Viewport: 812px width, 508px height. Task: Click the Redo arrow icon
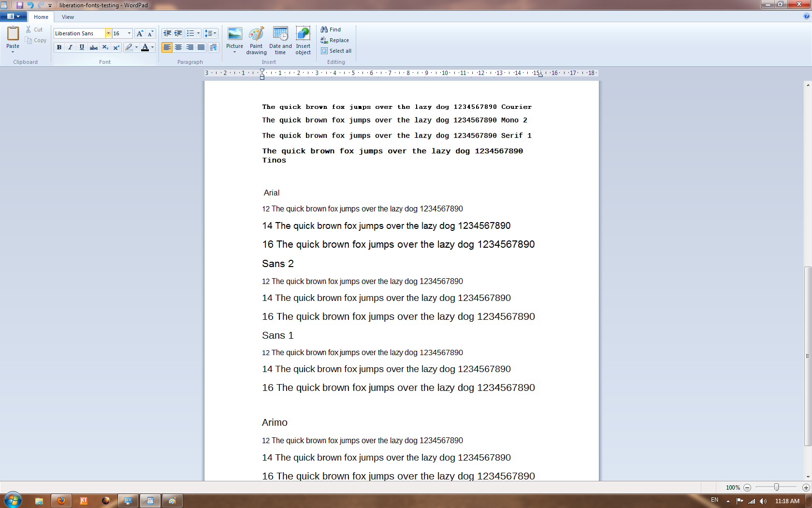point(41,5)
